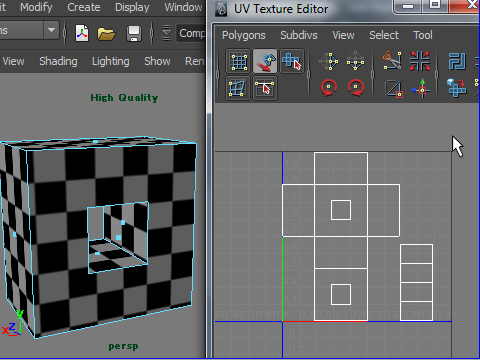This screenshot has width=480, height=360.
Task: Open the Display menu in Maya
Action: (132, 7)
